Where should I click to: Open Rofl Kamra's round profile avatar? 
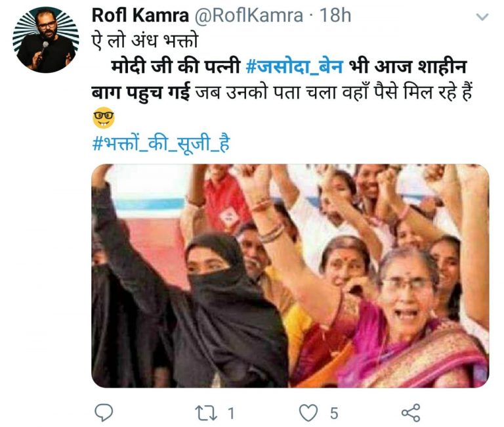click(x=46, y=40)
